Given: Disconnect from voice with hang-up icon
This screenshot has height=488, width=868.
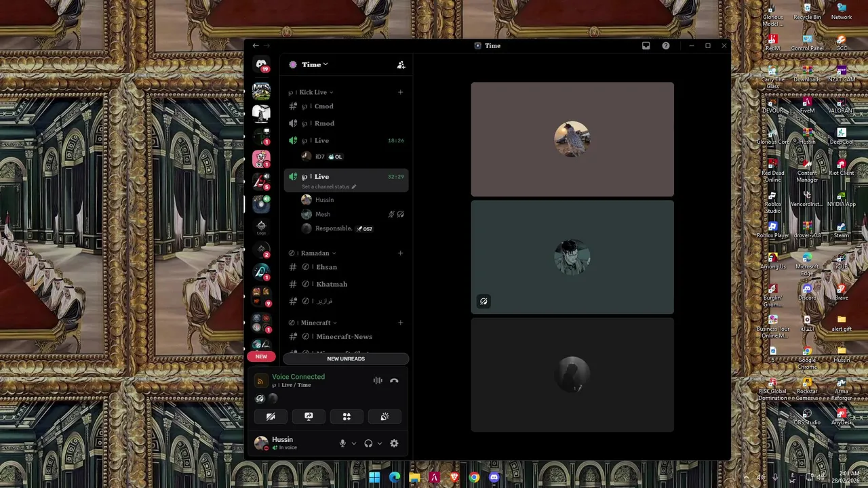Looking at the screenshot, I should (394, 381).
